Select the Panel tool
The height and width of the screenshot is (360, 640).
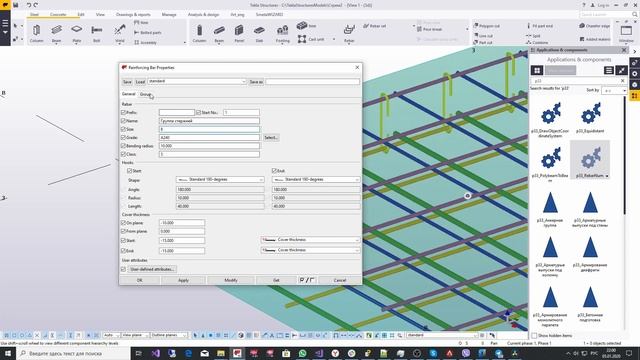point(239,33)
